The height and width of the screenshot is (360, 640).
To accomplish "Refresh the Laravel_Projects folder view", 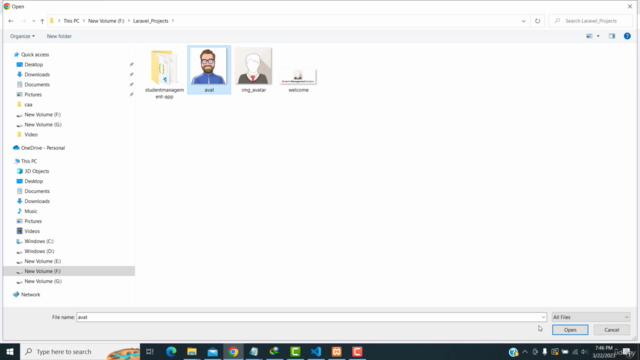I will (537, 21).
